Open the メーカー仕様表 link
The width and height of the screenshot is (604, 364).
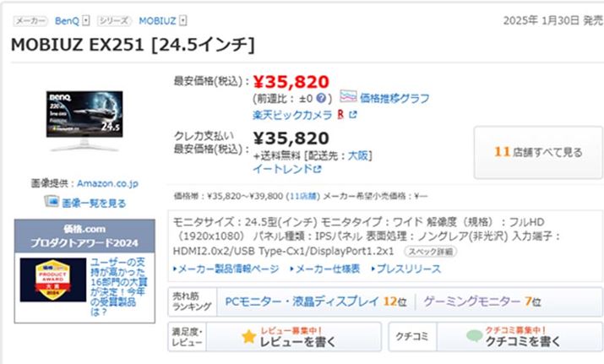pos(325,269)
